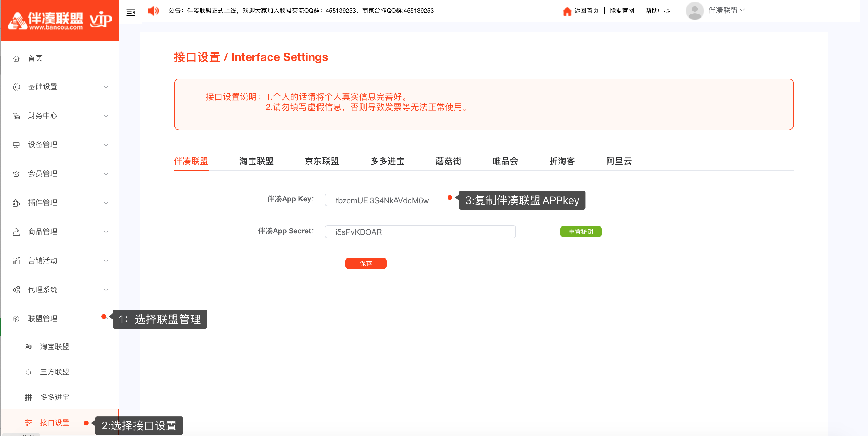Expand the 设备管理 menu chevron
The height and width of the screenshot is (436, 868).
106,145
